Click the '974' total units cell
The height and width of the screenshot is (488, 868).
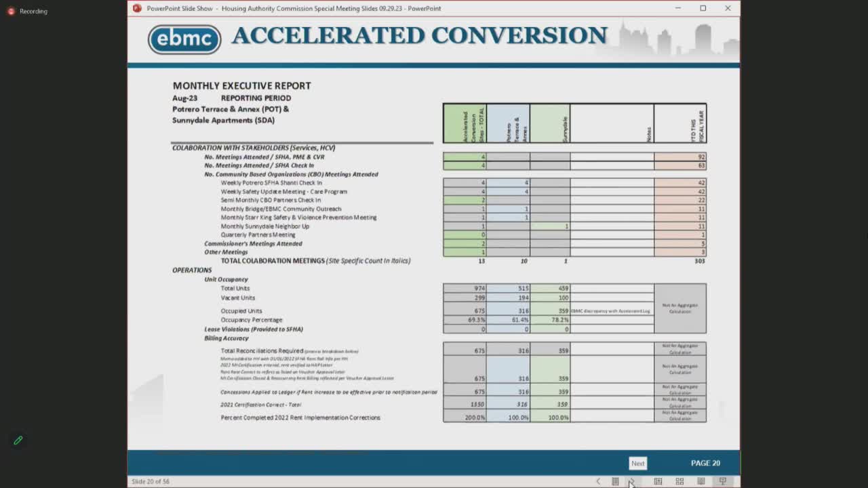point(465,289)
